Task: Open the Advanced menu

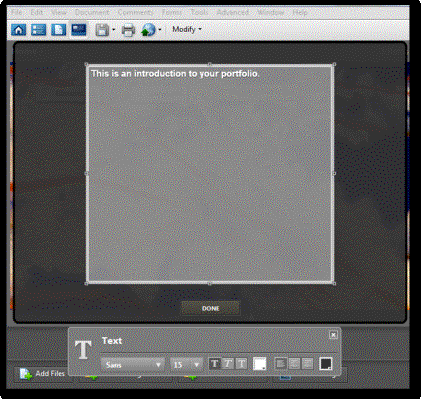Action: [x=233, y=12]
